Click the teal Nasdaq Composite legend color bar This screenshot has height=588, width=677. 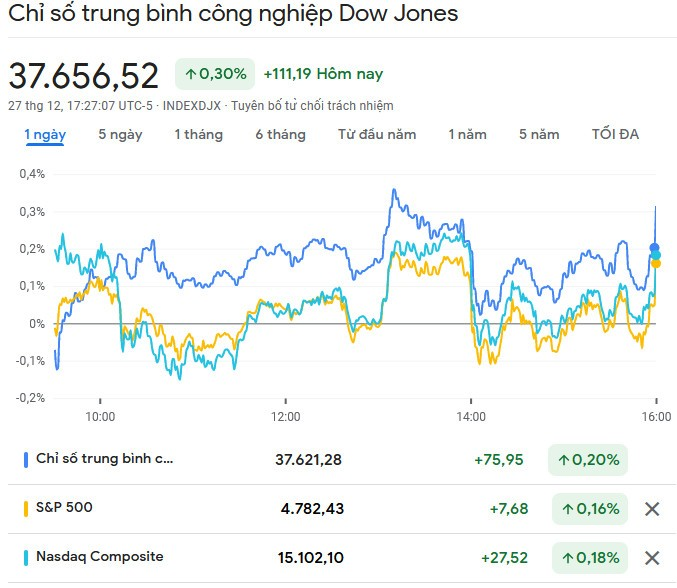click(26, 557)
